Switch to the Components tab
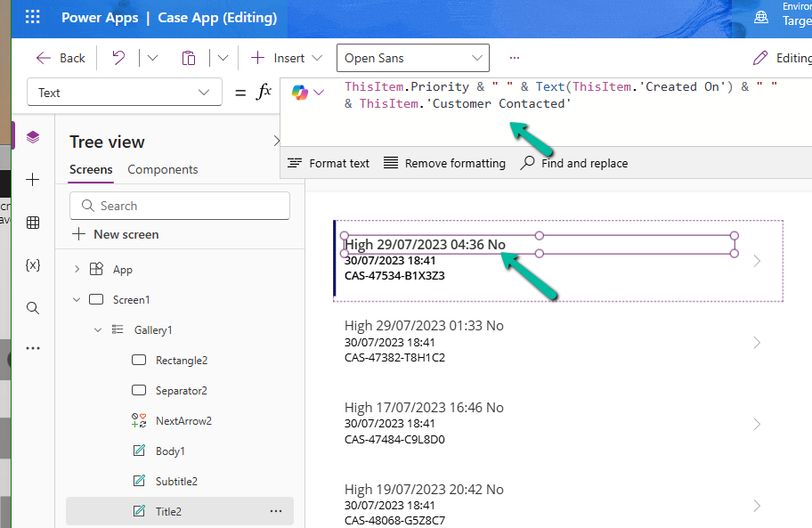The image size is (812, 528). click(x=162, y=169)
